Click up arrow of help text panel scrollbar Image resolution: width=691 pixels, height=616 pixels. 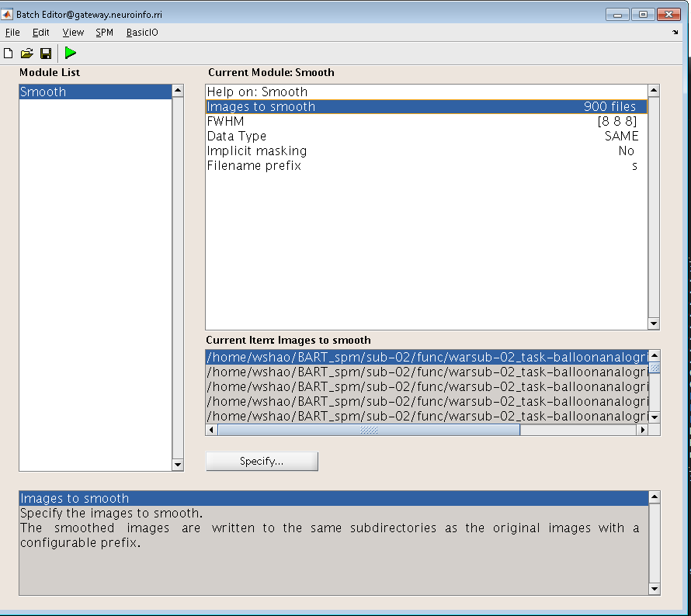[x=655, y=497]
